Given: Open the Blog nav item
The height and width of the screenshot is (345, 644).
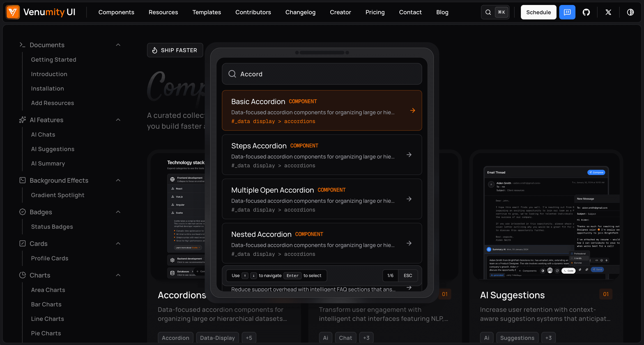Looking at the screenshot, I should click(442, 12).
